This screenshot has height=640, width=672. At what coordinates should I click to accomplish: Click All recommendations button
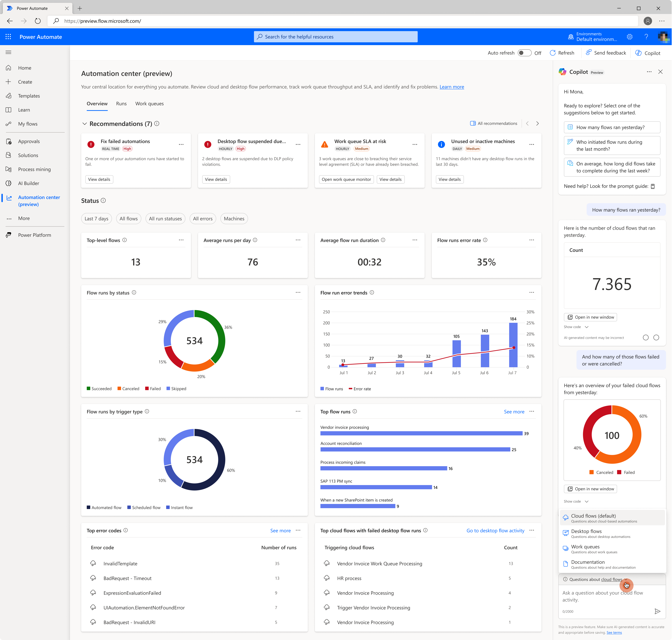(493, 123)
